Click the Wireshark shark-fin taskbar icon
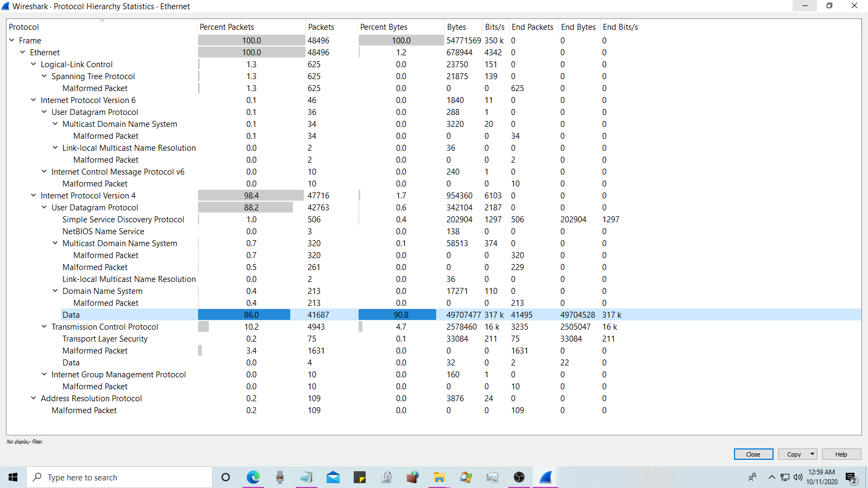The image size is (868, 488). pos(546,477)
